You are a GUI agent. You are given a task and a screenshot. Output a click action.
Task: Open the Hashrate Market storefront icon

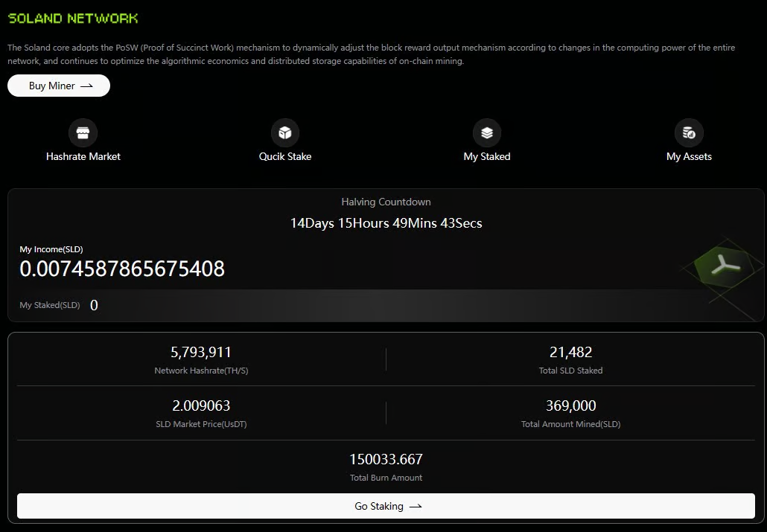[83, 133]
